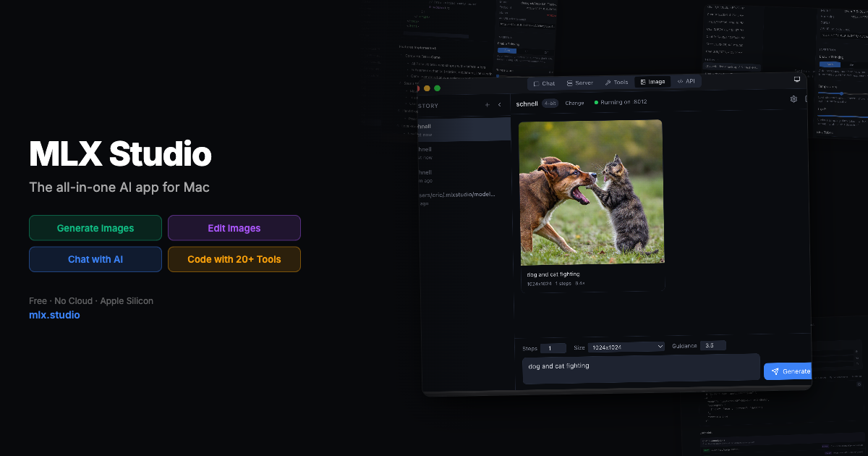Open the API tab
868x456 pixels.
(x=686, y=81)
